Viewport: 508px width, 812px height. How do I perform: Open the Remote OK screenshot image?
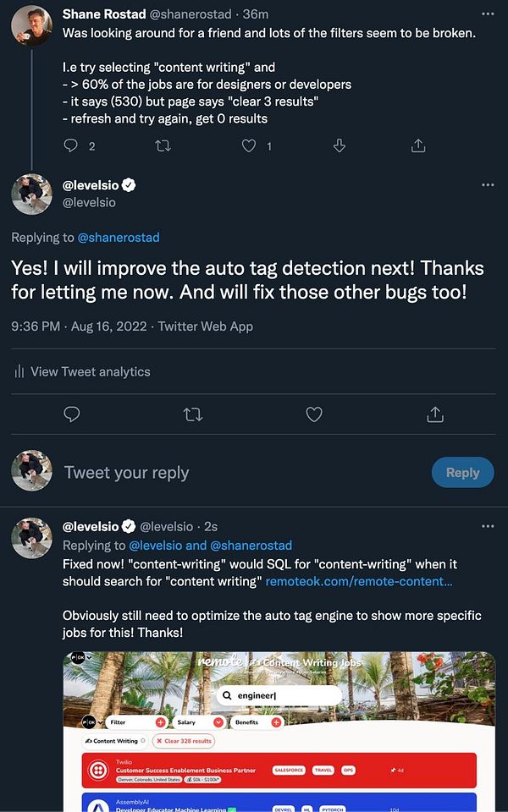click(279, 731)
